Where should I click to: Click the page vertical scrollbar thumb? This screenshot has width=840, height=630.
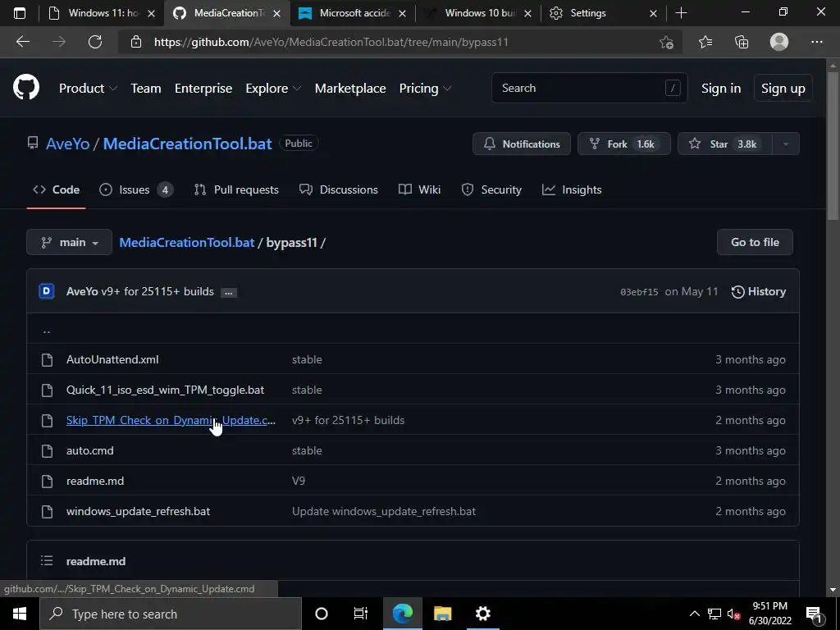point(833,146)
